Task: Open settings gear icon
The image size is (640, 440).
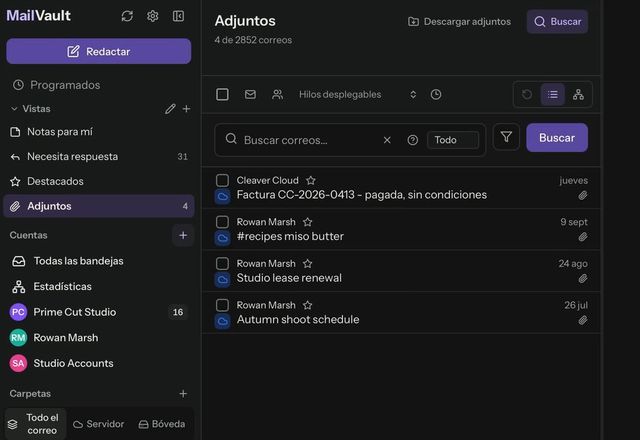Action: 153,16
